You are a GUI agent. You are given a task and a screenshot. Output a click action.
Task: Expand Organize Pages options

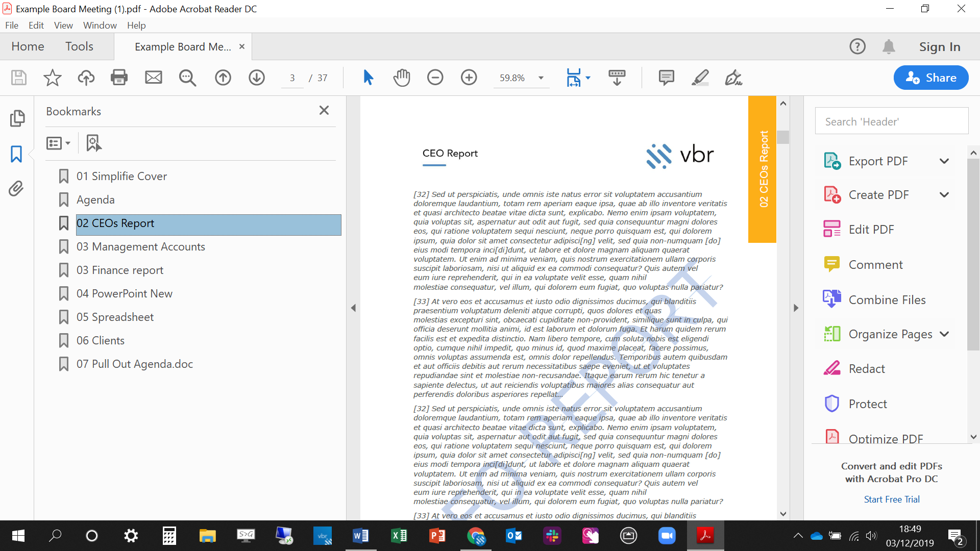tap(944, 334)
